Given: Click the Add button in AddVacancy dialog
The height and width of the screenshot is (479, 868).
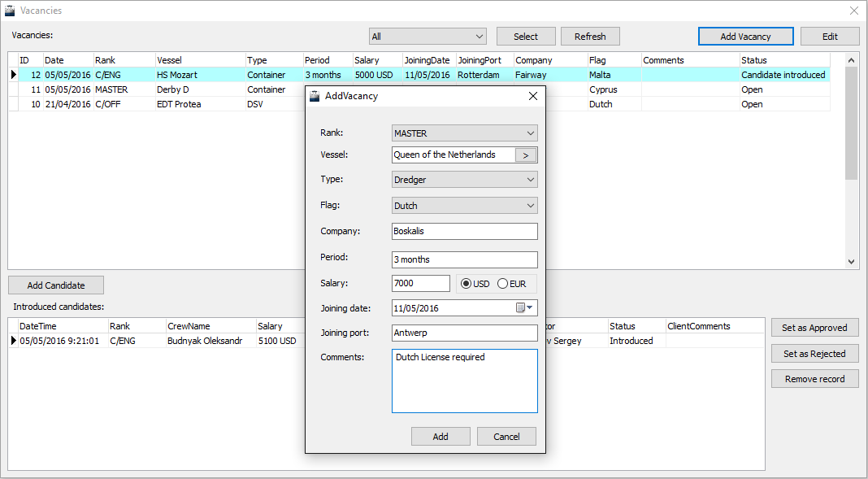Looking at the screenshot, I should coord(441,437).
